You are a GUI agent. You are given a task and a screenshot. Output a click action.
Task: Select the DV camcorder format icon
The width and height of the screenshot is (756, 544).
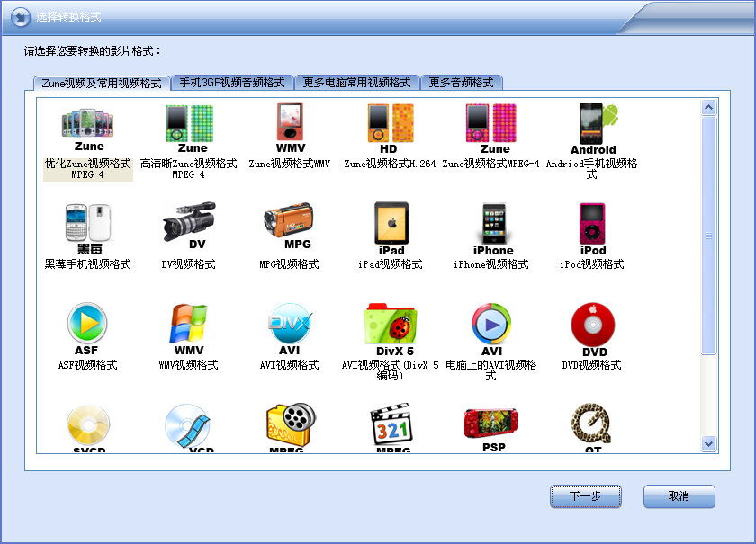pos(189,226)
